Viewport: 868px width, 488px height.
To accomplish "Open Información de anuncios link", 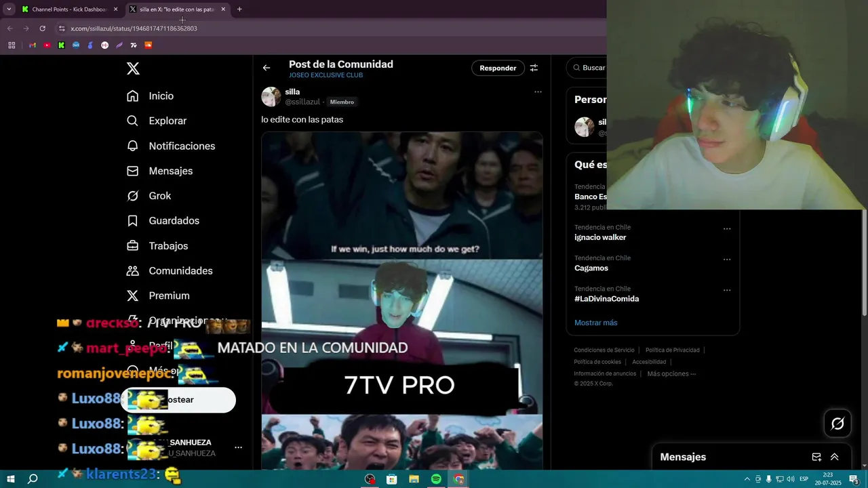I will click(x=605, y=373).
